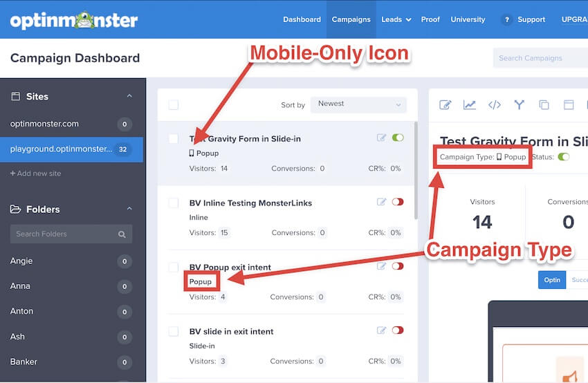Click the split test icon in toolbar
588x383 pixels.
point(520,104)
